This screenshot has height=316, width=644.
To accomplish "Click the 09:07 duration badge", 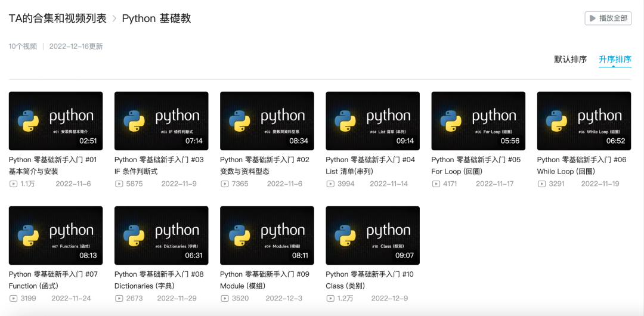I will (x=405, y=256).
